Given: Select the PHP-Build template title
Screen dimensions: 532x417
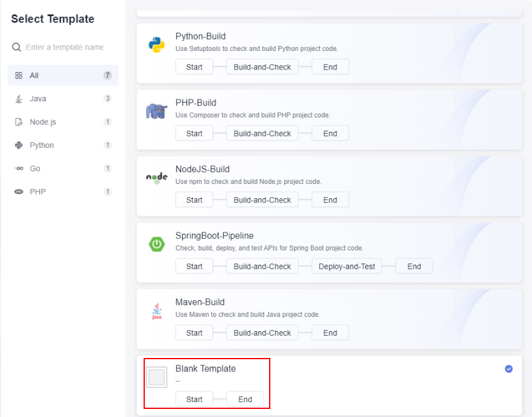Looking at the screenshot, I should tap(196, 103).
